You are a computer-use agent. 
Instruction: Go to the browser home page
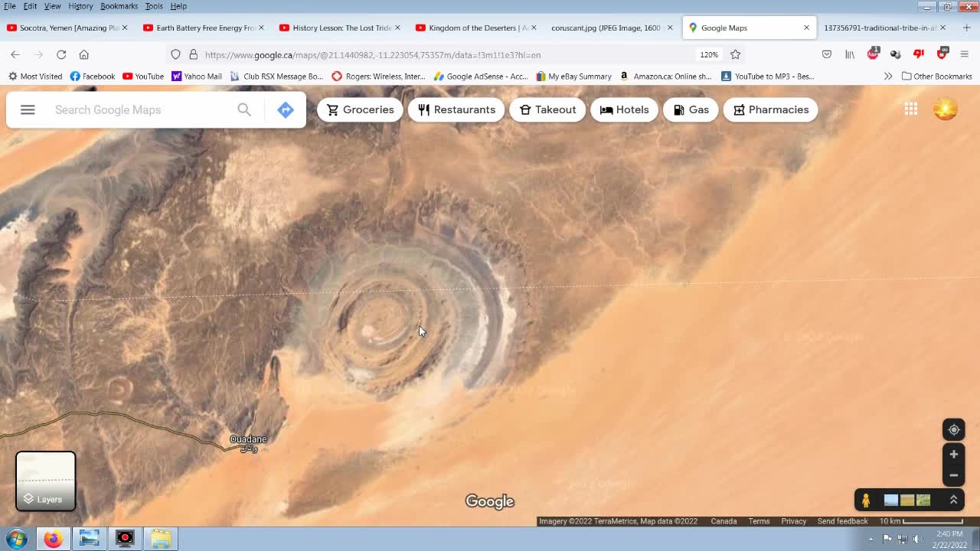(x=84, y=54)
